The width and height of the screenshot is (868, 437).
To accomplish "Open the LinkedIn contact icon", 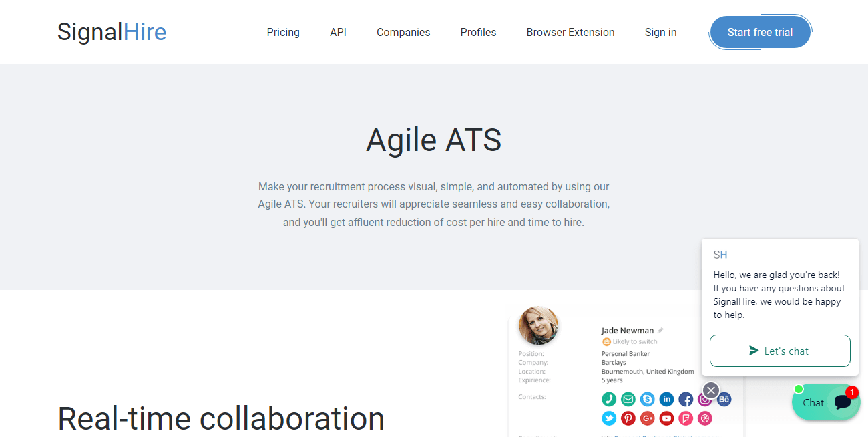I will click(x=667, y=400).
